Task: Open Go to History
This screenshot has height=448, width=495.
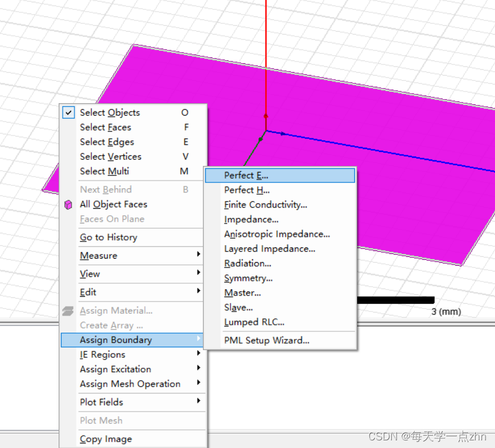Action: [x=133, y=237]
